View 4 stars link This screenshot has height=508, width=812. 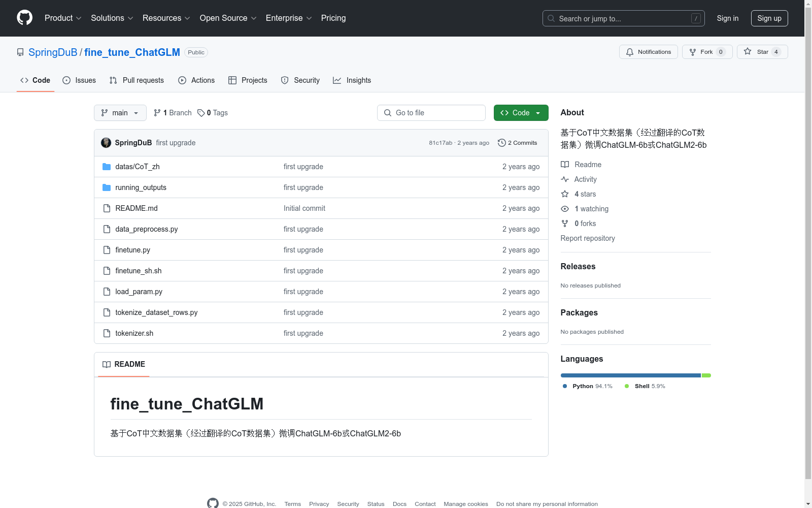(x=579, y=194)
